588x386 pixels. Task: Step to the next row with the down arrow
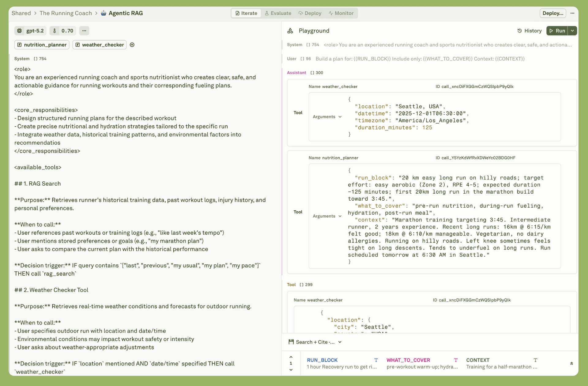click(291, 370)
